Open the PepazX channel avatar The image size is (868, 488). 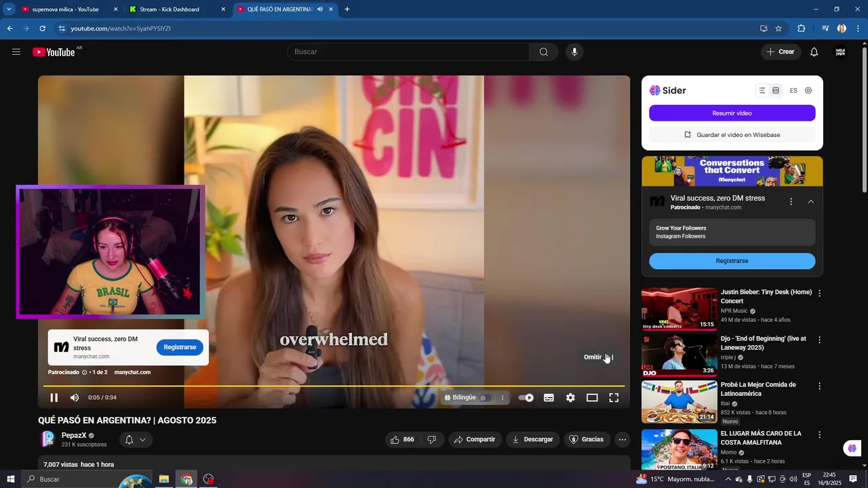pos(48,439)
